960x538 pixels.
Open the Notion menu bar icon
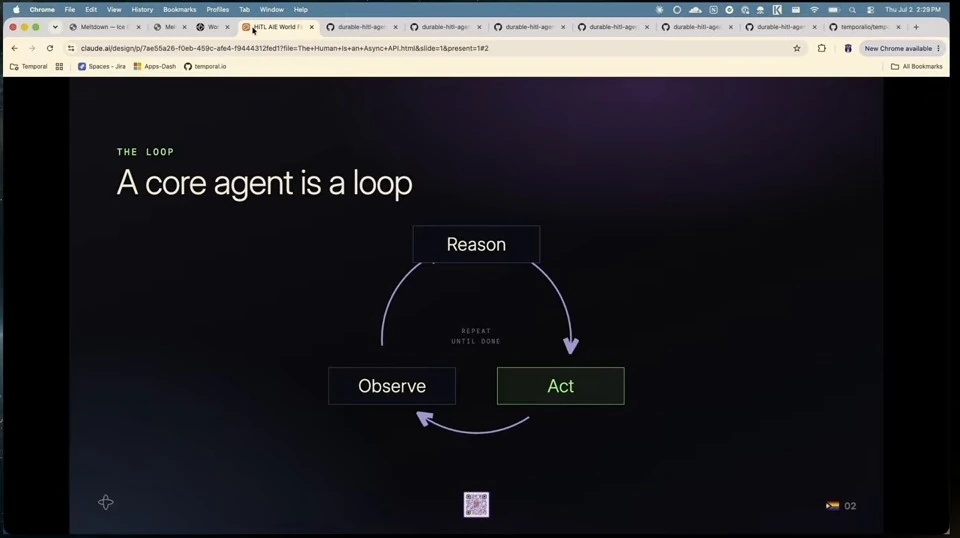(713, 10)
